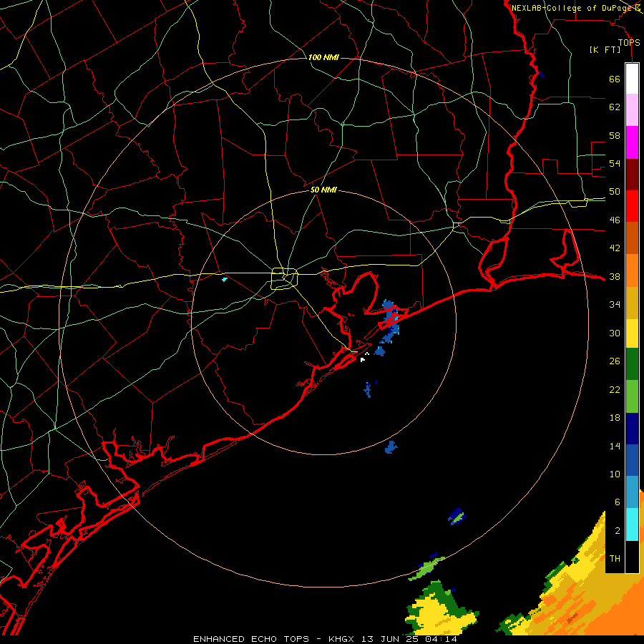
Task: Click the K FT units label
Action: [x=605, y=49]
